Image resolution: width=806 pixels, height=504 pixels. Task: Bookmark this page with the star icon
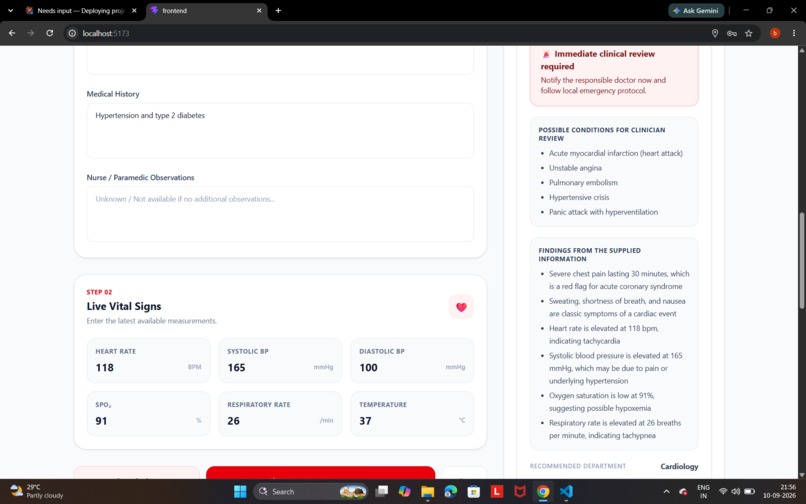coord(748,33)
